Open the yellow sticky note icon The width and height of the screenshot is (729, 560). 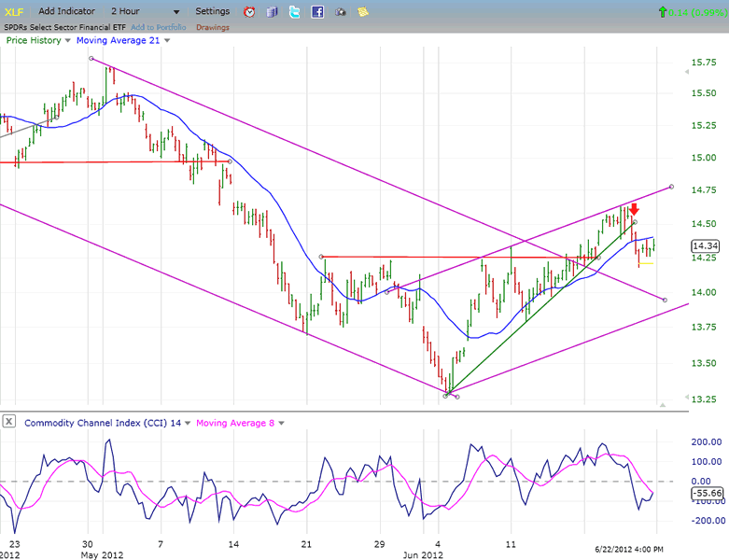(x=362, y=12)
